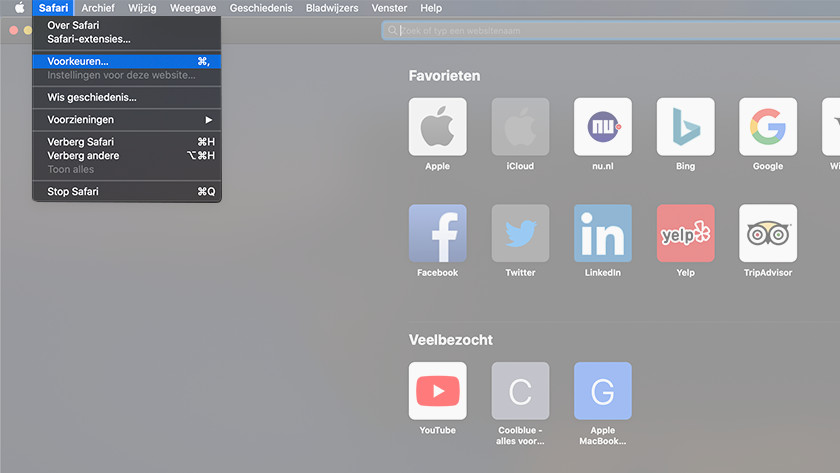Open the Geschiedenis menu
Viewport: 840px width, 473px height.
pos(261,8)
